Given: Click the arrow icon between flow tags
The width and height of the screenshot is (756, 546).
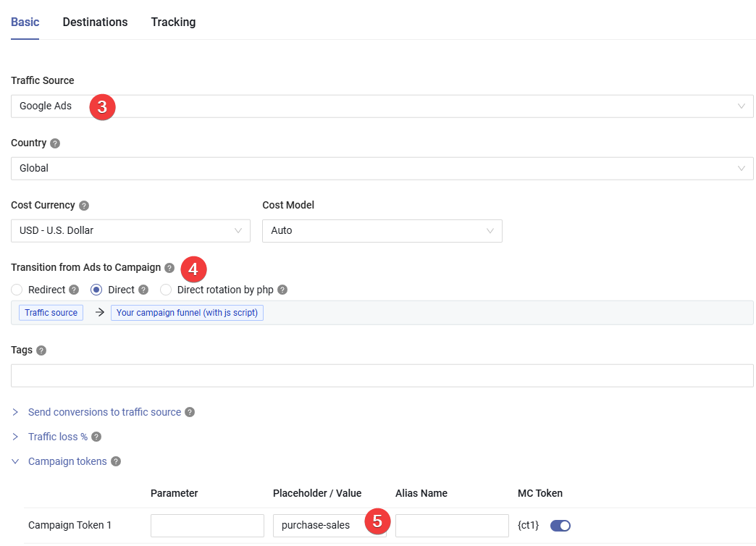Looking at the screenshot, I should click(100, 313).
